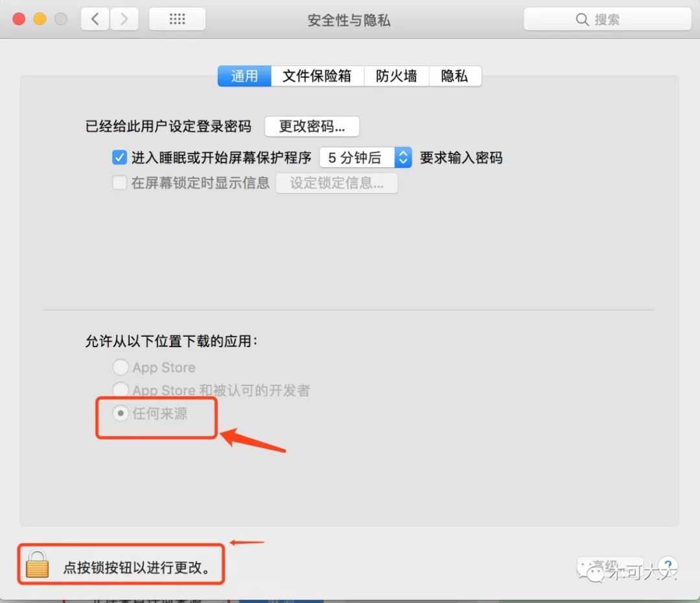700x603 pixels.
Task: Click the magnifier icon in the search field
Action: pyautogui.click(x=581, y=19)
